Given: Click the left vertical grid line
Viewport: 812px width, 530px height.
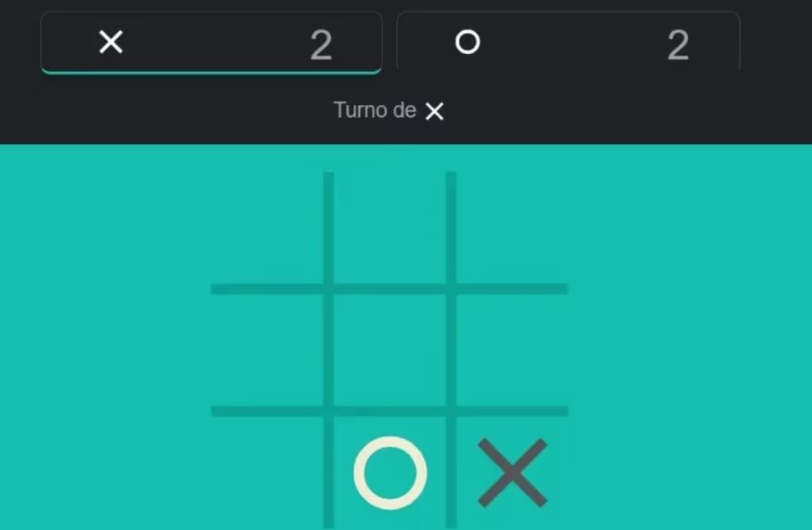Looking at the screenshot, I should tap(329, 350).
